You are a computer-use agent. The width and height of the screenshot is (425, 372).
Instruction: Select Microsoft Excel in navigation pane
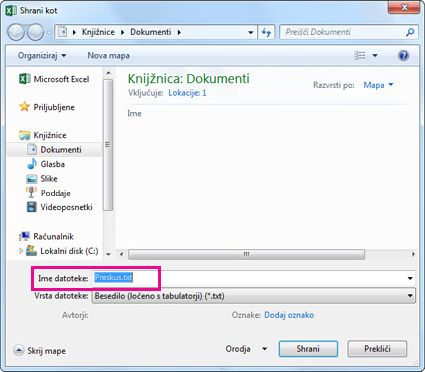tap(61, 79)
